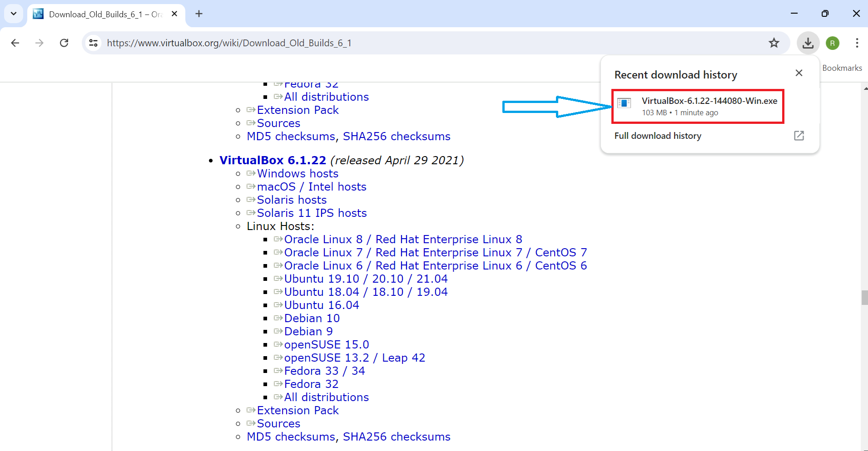Reload the current page
Screen dimensions: 868x451
point(64,43)
